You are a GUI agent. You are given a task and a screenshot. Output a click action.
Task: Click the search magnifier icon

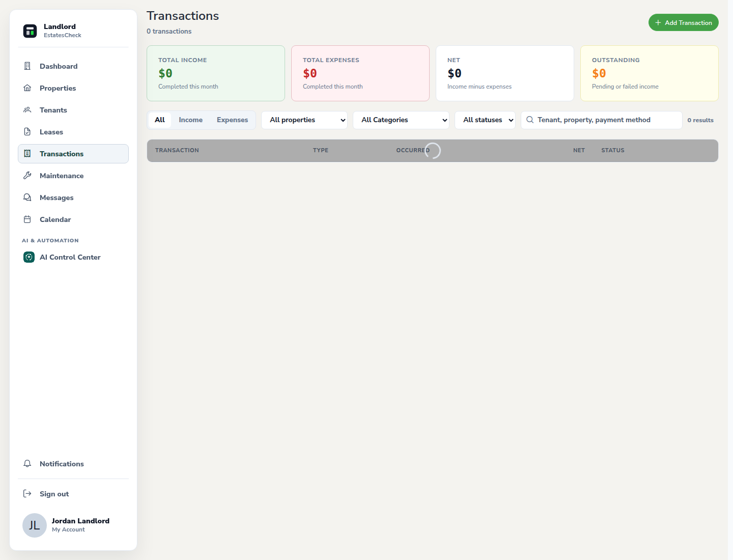coord(530,120)
